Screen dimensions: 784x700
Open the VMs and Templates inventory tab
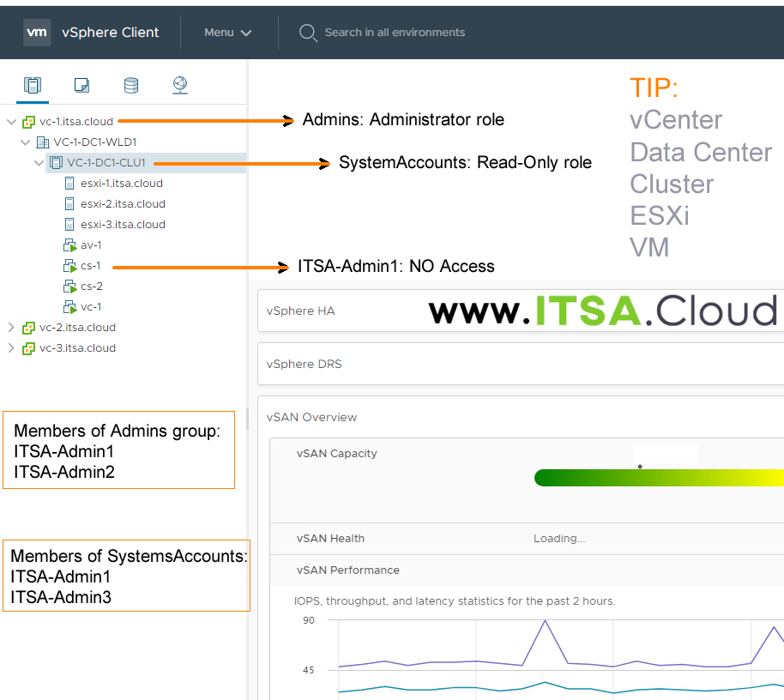click(x=81, y=85)
